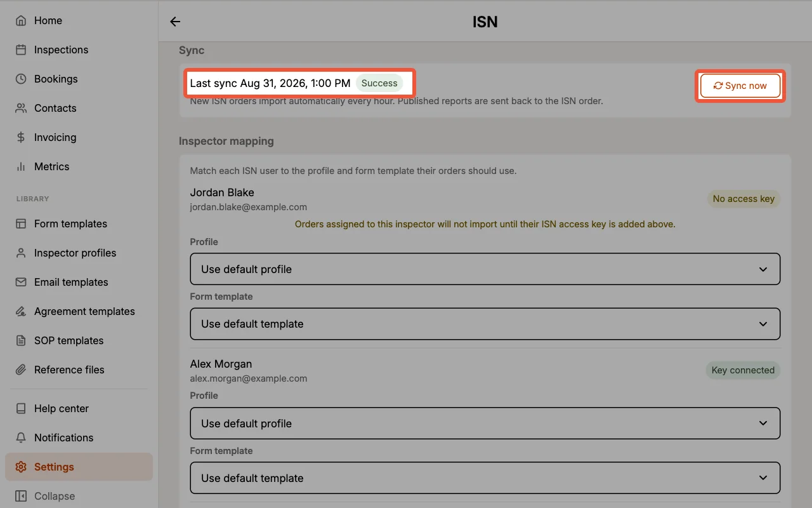Screen dimensions: 812x508
Task: Open the Help center
Action: point(79,408)
